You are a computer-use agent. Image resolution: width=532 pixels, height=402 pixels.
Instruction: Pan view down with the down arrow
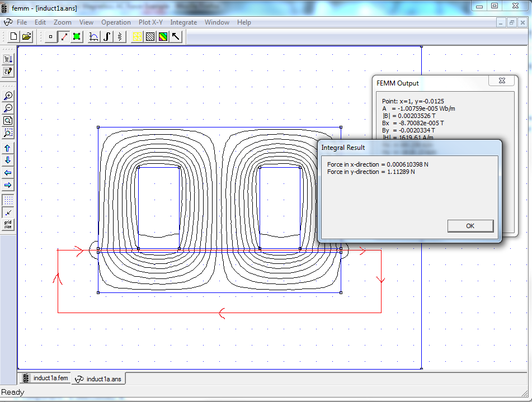8,160
